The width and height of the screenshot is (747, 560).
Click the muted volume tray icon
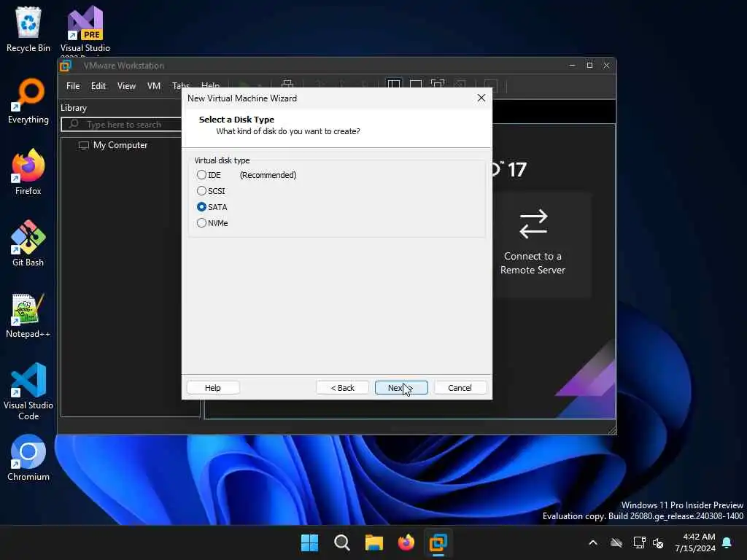(x=658, y=542)
